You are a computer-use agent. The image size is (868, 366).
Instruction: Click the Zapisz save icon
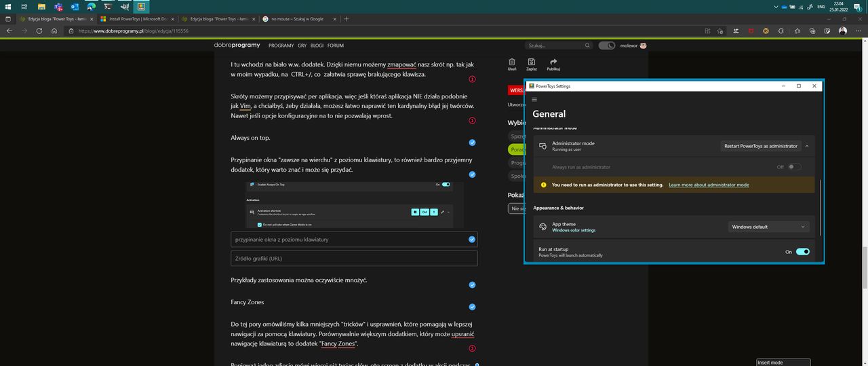[x=532, y=62]
